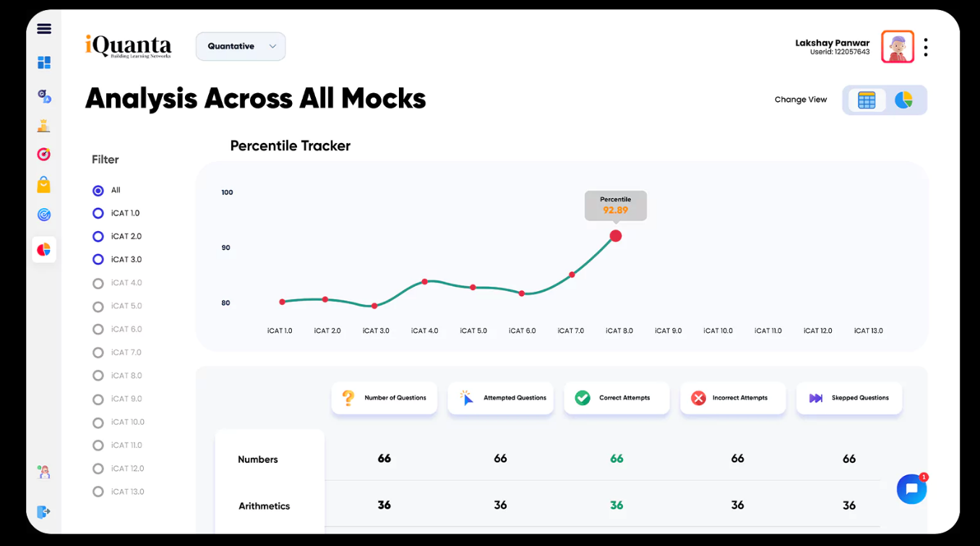The height and width of the screenshot is (546, 980).
Task: Click the iCAT 8.0 percentile data point
Action: 616,235
